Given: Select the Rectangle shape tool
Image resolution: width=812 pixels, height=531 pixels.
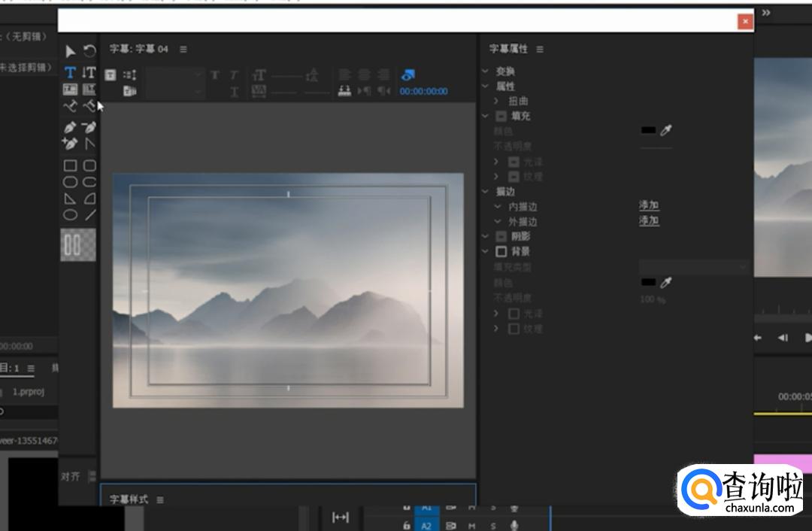Looking at the screenshot, I should pyautogui.click(x=70, y=165).
